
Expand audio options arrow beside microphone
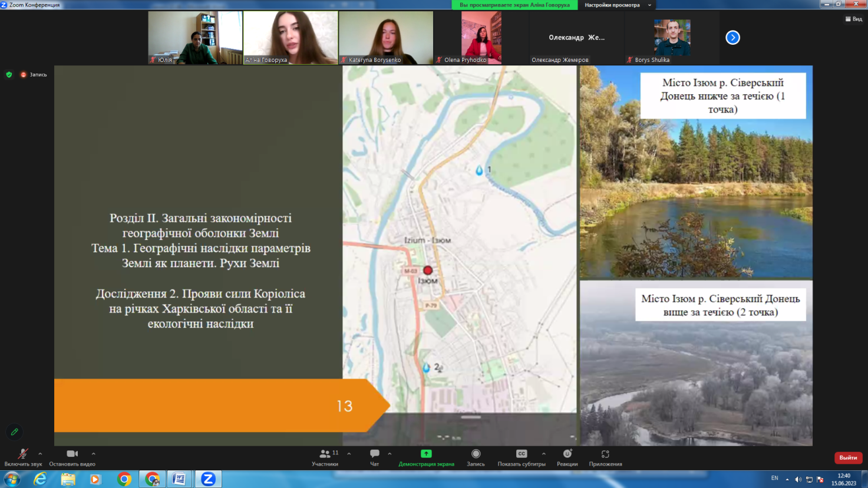[x=40, y=454]
